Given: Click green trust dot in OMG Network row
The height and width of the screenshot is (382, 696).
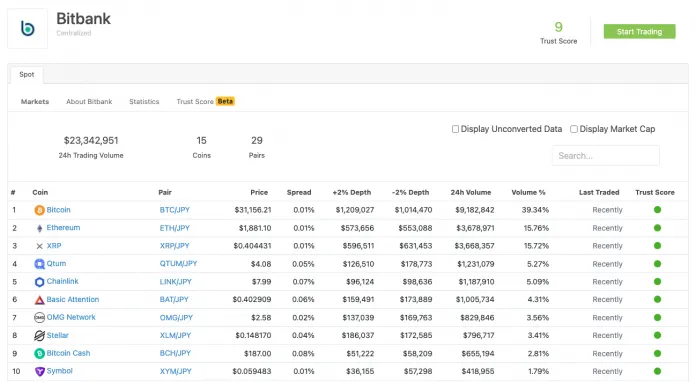Looking at the screenshot, I should [657, 318].
